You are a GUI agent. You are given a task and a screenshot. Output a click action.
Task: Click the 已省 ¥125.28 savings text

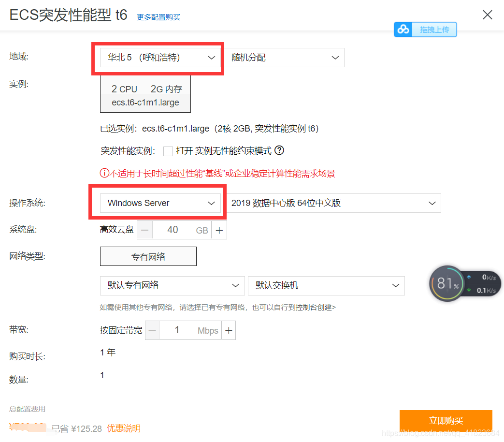[76, 428]
